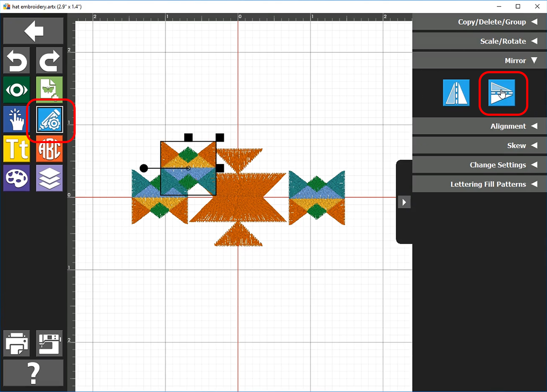Click the mirror horizontally icon

(x=456, y=93)
